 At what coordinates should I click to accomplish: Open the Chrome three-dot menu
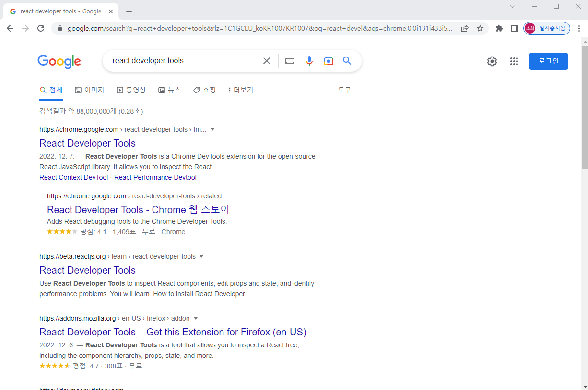point(578,28)
